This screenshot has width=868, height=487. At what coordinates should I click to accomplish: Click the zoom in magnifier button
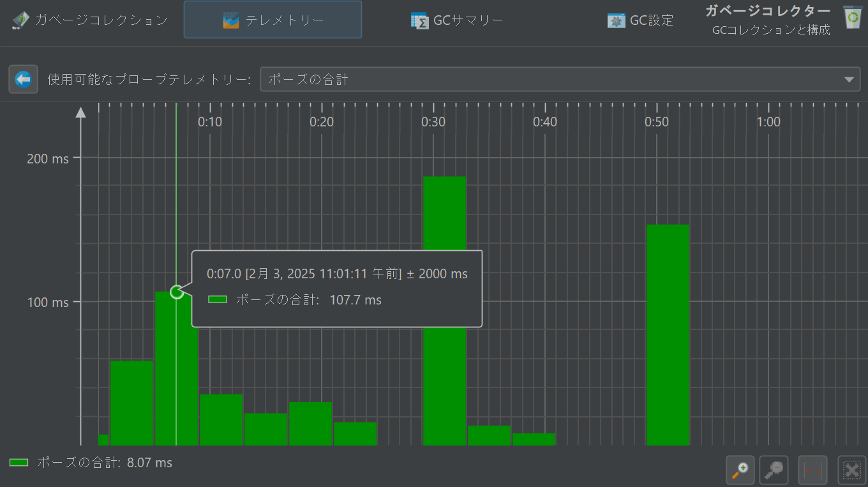coord(740,470)
